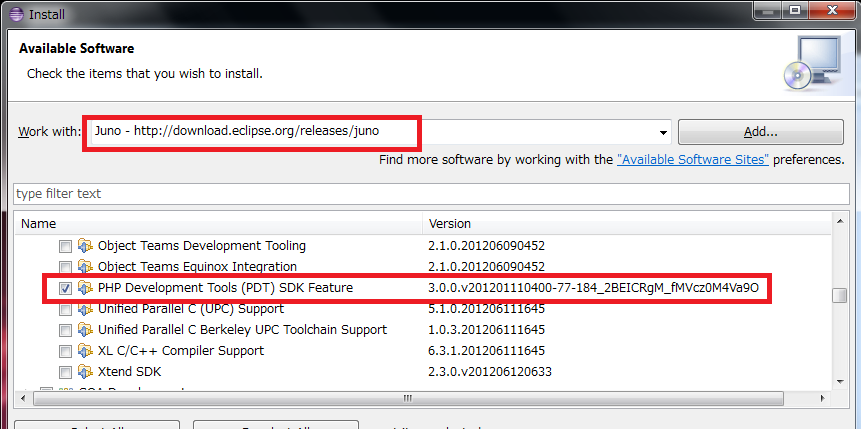This screenshot has width=861, height=429.
Task: Click vertical scrollbar down arrow
Action: pyautogui.click(x=840, y=381)
